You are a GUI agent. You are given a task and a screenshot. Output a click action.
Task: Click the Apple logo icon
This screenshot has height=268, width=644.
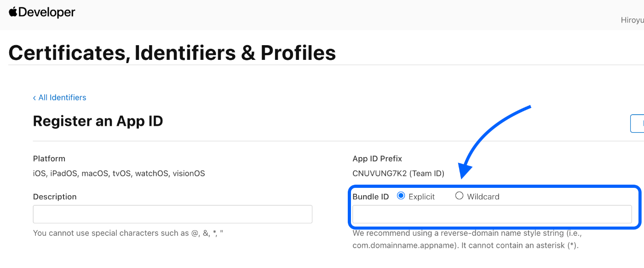click(x=13, y=12)
